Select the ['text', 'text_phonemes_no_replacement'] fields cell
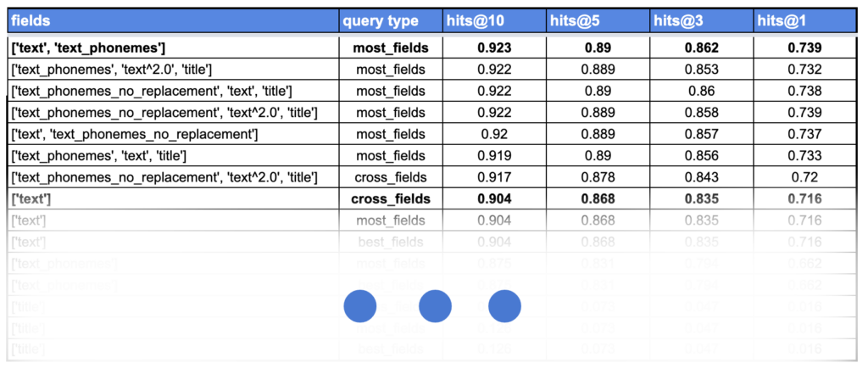The height and width of the screenshot is (374, 868). [x=135, y=134]
